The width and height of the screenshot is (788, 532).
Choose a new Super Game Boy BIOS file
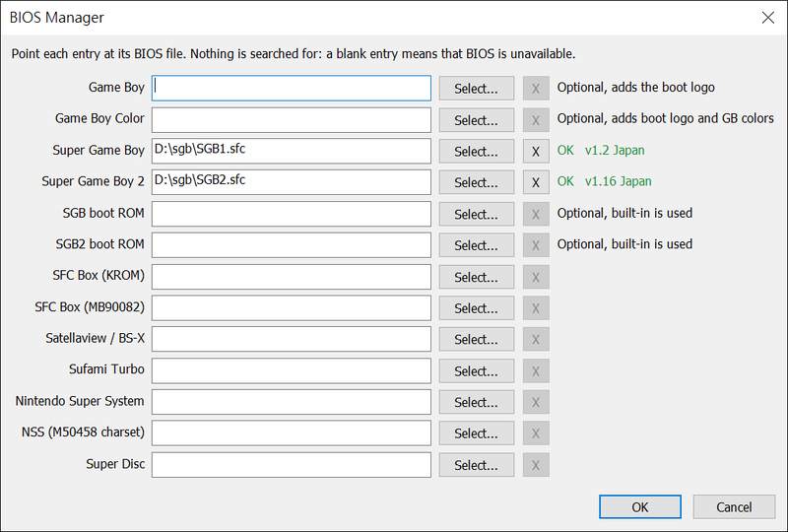tap(477, 152)
